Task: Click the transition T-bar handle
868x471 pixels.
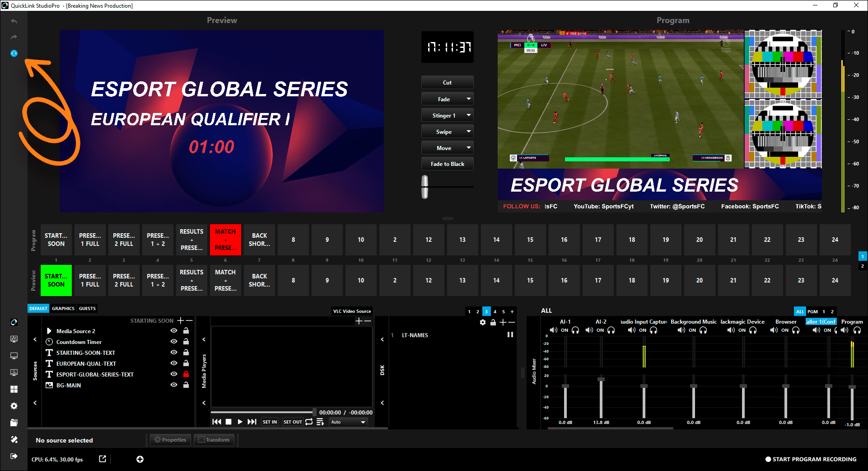Action: tap(425, 187)
